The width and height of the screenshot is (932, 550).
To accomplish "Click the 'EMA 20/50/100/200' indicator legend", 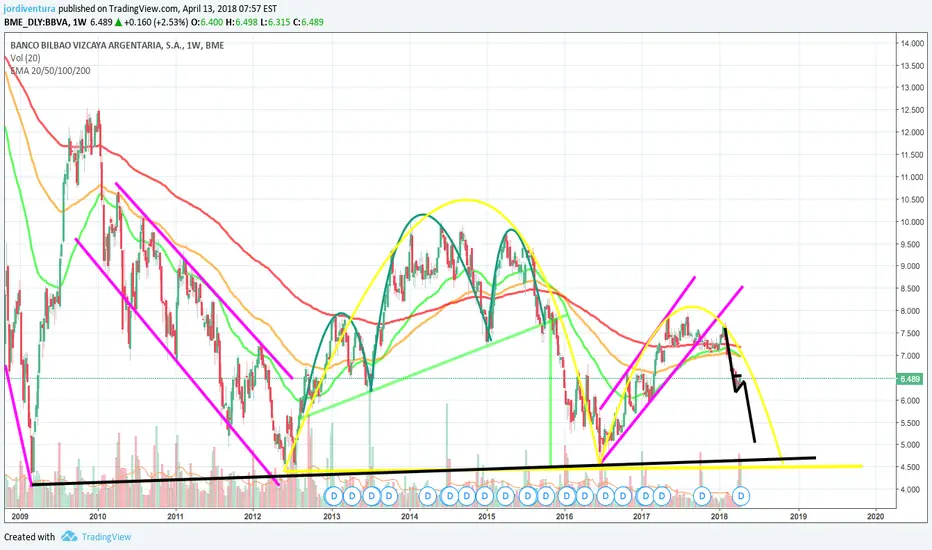I will [51, 71].
